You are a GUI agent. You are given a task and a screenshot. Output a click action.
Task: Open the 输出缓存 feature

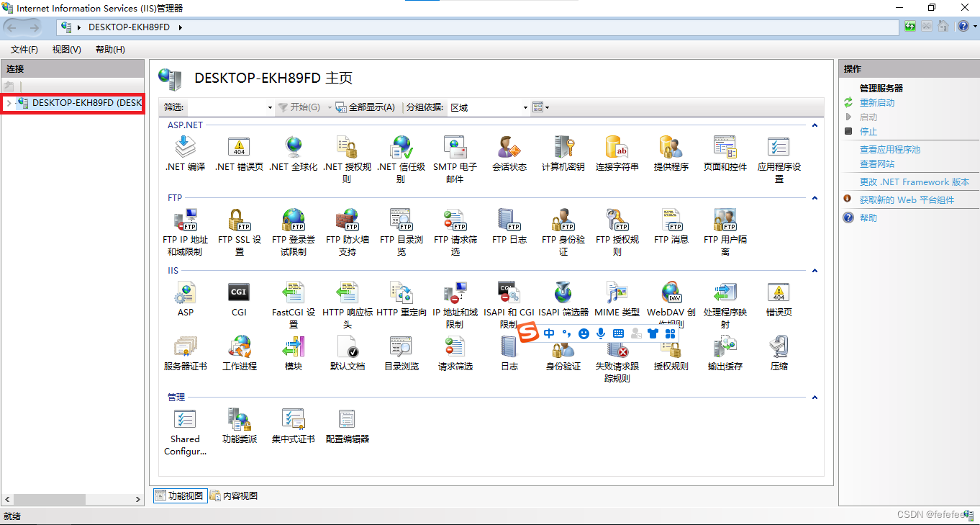pyautogui.click(x=725, y=354)
